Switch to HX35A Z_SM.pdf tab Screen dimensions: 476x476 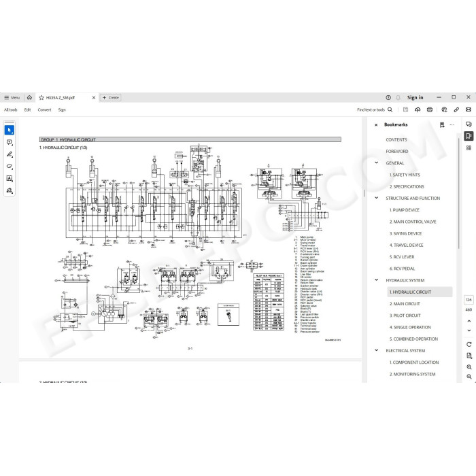61,97
